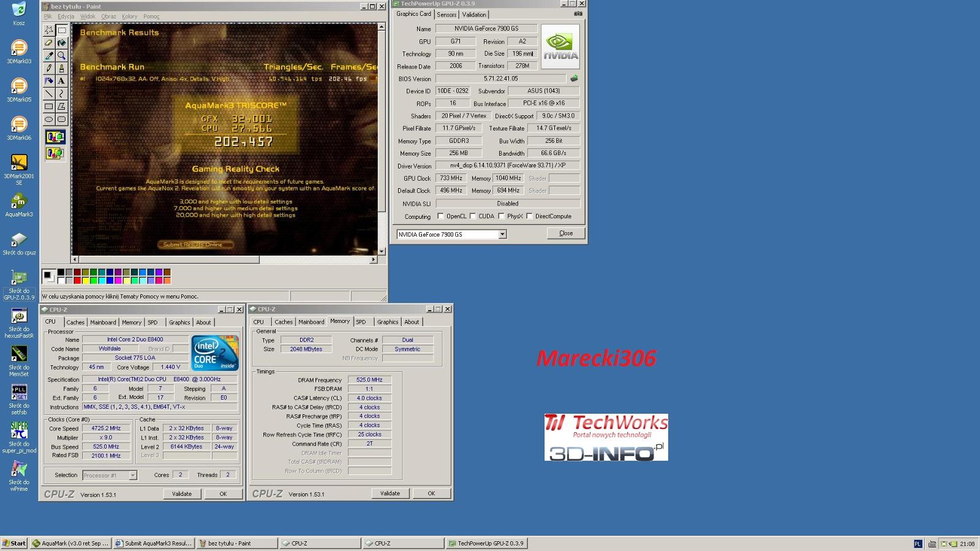Screen dimensions: 980x551
Task: Choose the Pencil tool in Paint
Action: (x=49, y=69)
